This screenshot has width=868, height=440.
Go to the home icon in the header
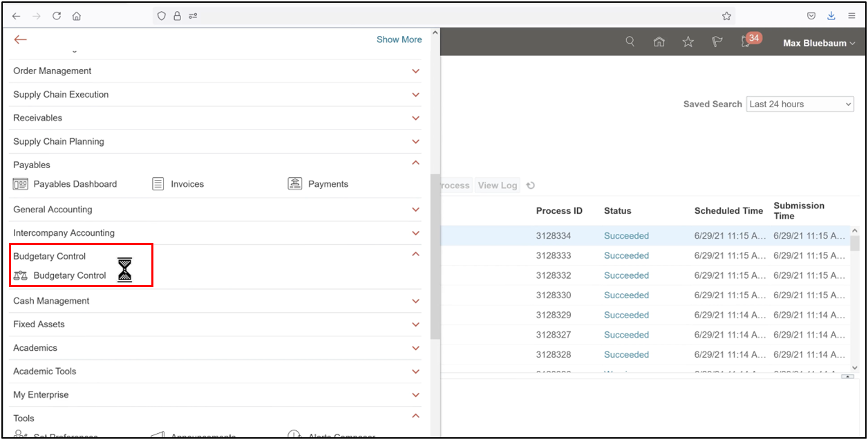pos(659,41)
